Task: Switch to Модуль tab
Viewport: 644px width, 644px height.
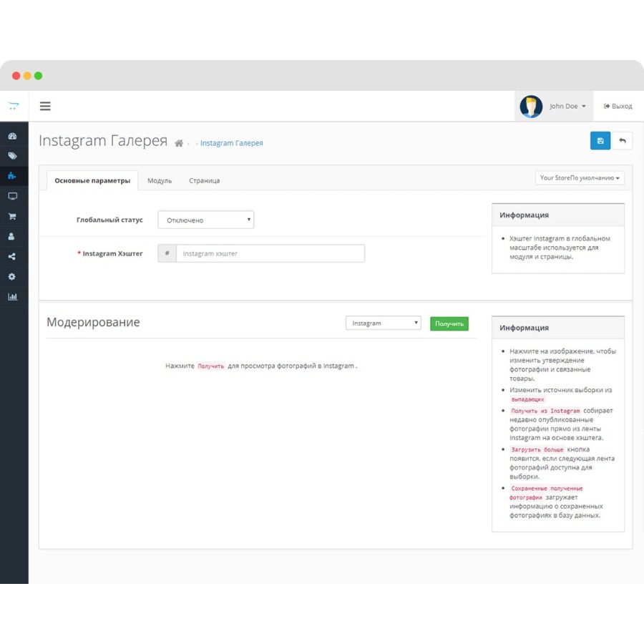Action: pyautogui.click(x=160, y=181)
